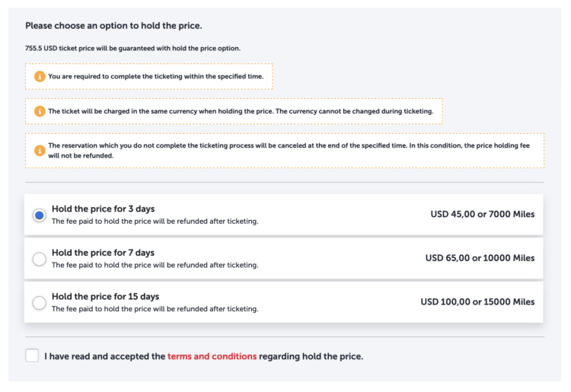Viewport: 571px width, 392px height.
Task: Click 'USD 100,00 or 15000 Miles' price
Action: 478,301
